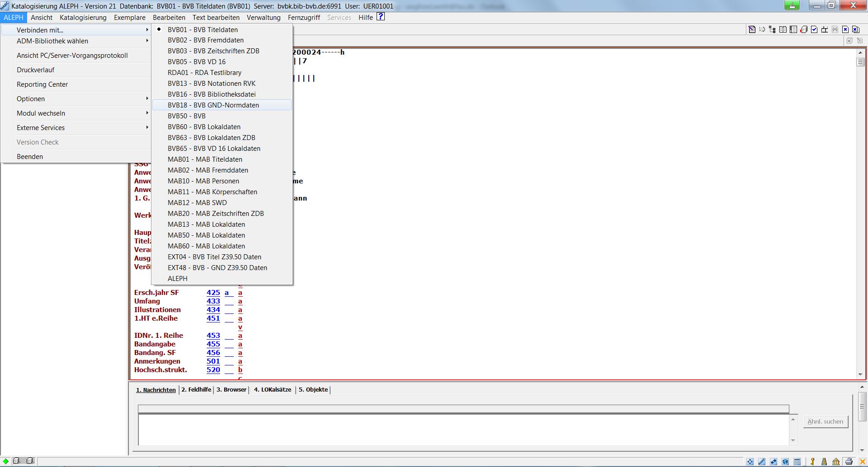Select the BVB01 - BVB Titeldaten radio option
Viewport: 868px width, 467px height.
(203, 29)
